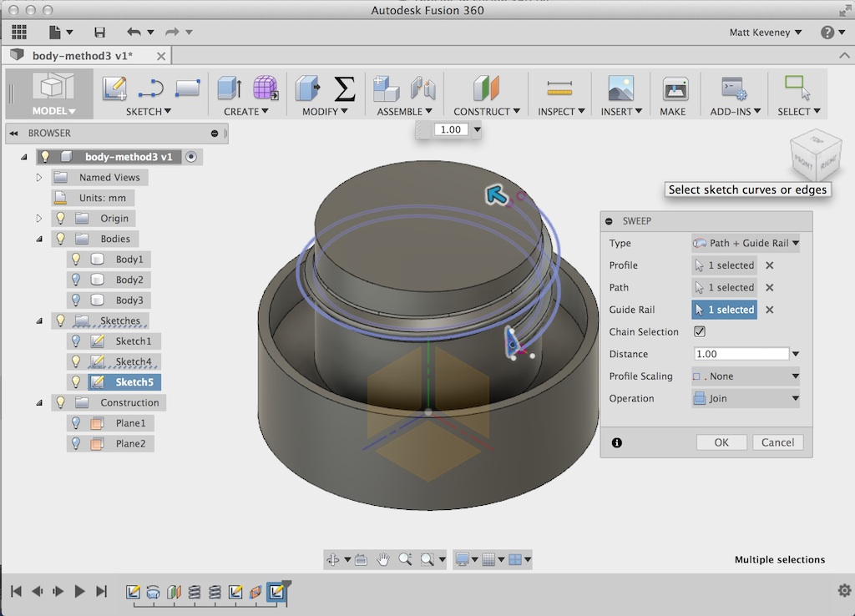Expand the Named Views tree item
855x616 pixels.
[x=38, y=177]
